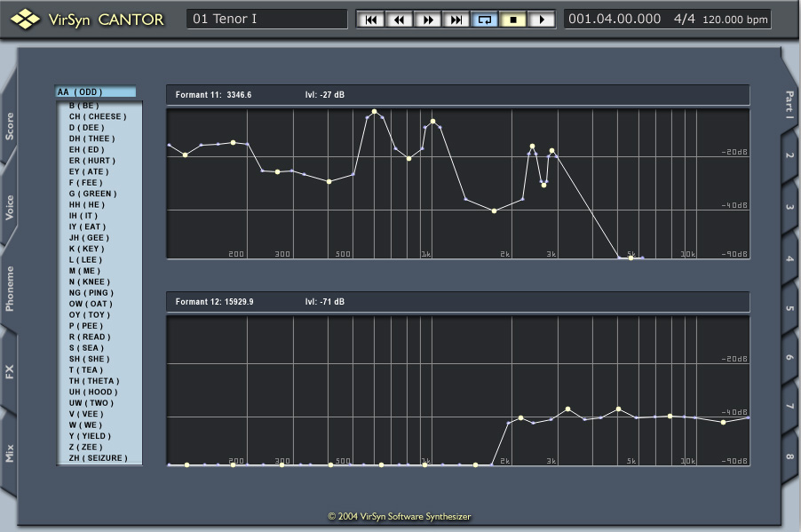Open the Phoneme tab
The image size is (801, 532).
tap(9, 289)
